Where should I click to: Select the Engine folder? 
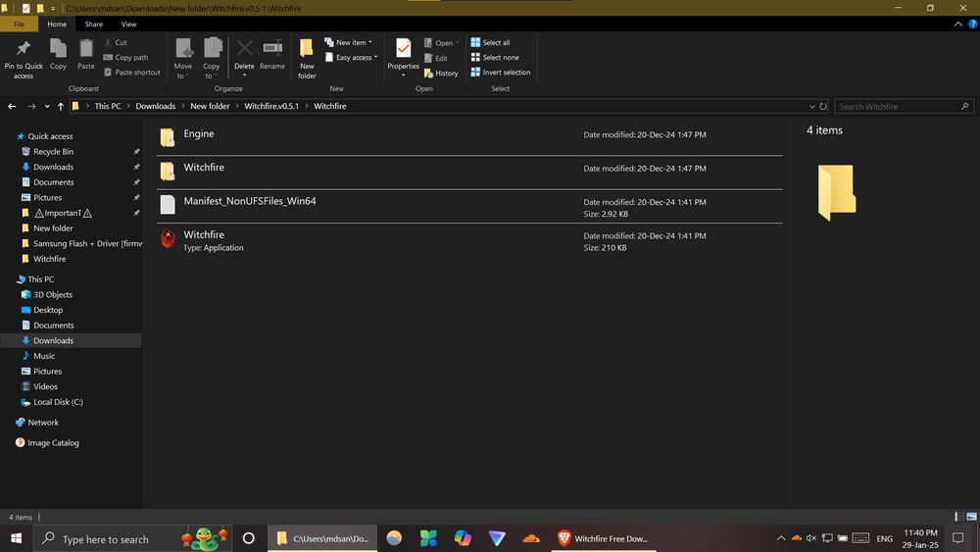pos(469,138)
